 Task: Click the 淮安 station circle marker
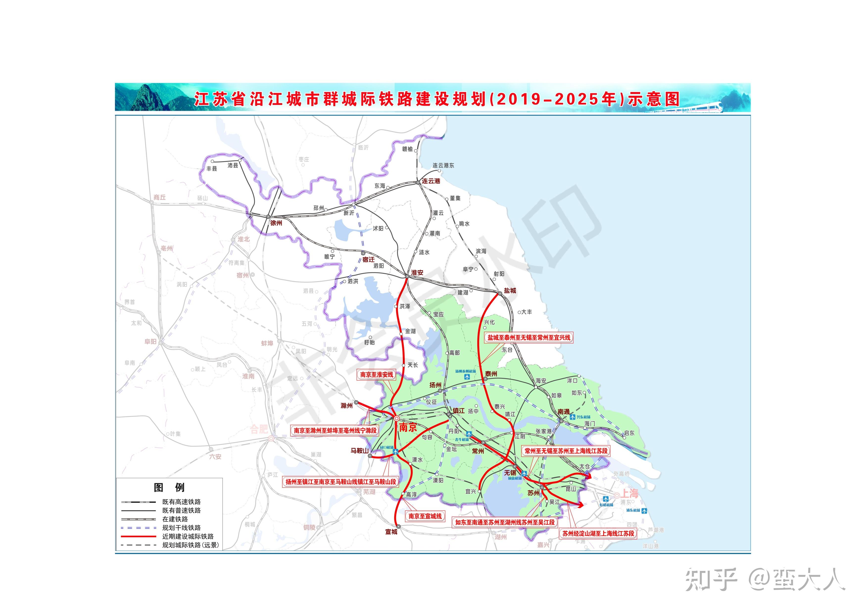click(407, 277)
